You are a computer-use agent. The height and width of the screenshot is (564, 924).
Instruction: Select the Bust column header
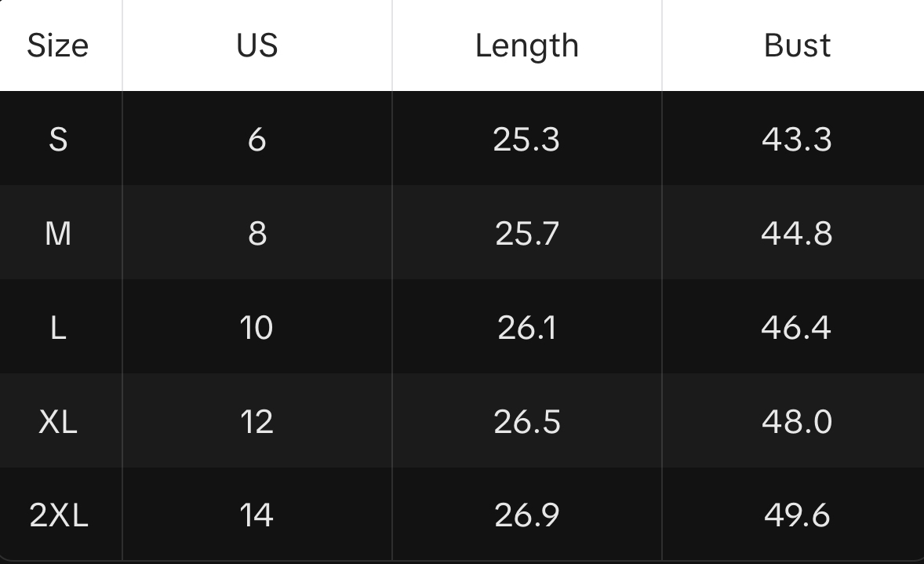point(797,45)
